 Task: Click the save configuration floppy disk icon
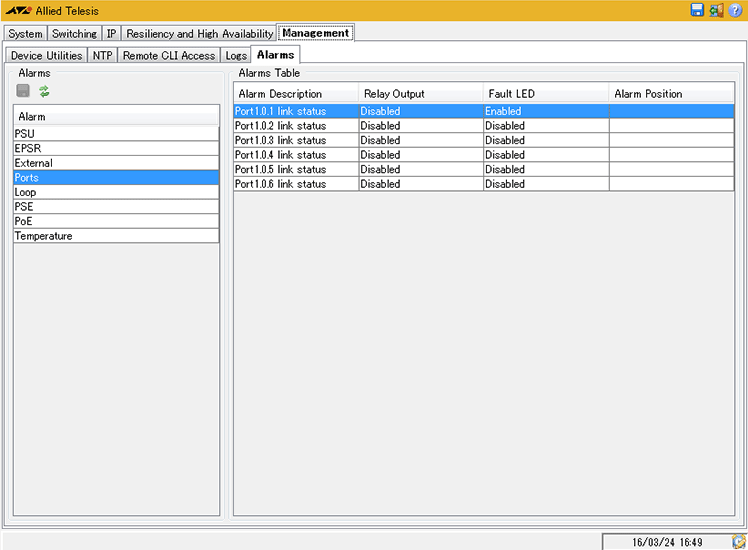coord(697,10)
